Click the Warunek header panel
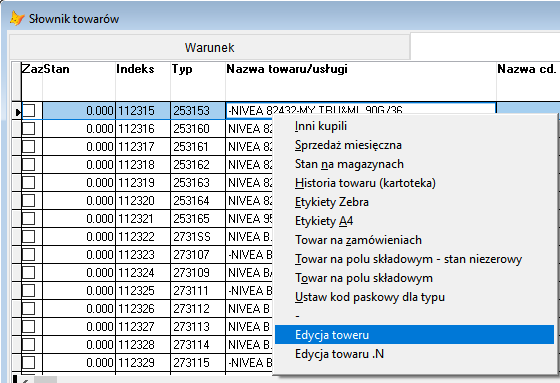Viewport: 560px width, 383px height. 209,47
